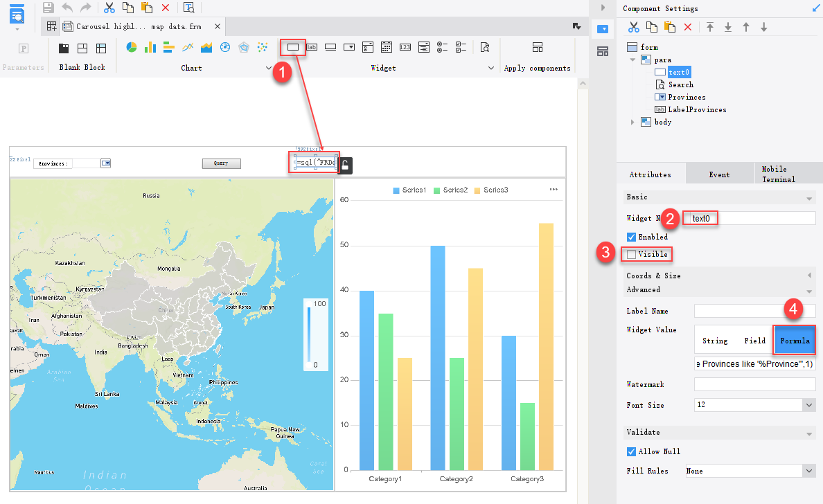Switch to the Event tab

pos(720,174)
